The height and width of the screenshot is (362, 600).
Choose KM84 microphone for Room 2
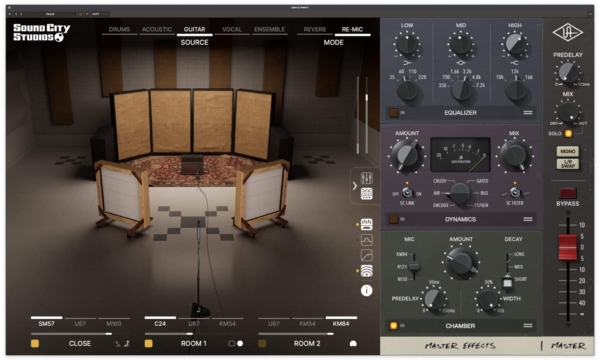click(x=341, y=322)
